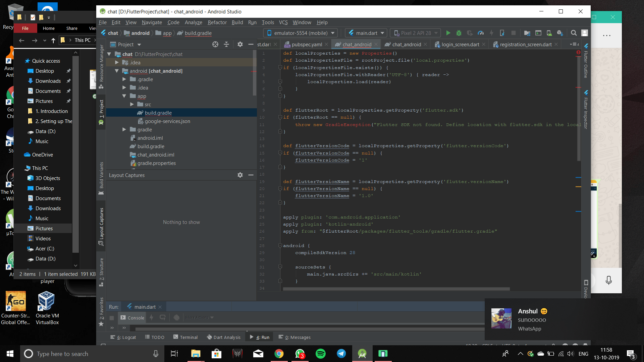The width and height of the screenshot is (644, 362).
Task: Open Project panel settings gear icon
Action: [x=240, y=44]
